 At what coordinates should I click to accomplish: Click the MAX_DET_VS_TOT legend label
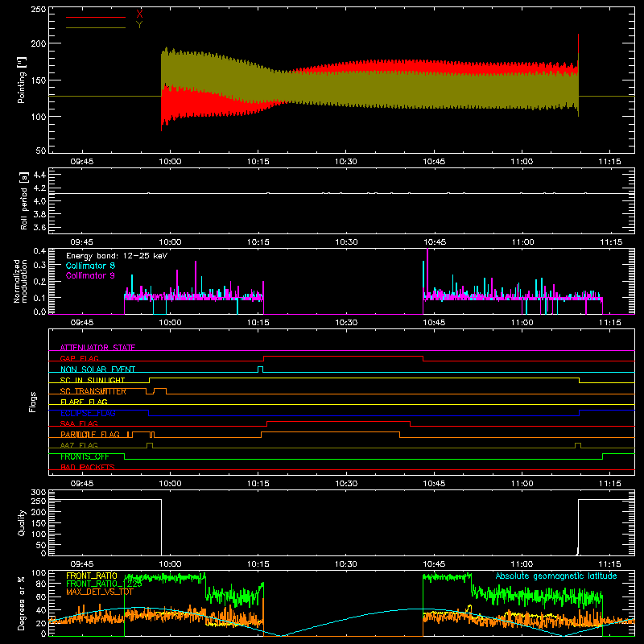point(100,592)
